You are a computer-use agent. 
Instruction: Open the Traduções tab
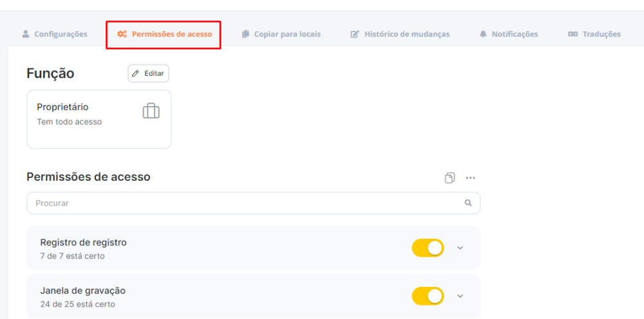click(594, 34)
